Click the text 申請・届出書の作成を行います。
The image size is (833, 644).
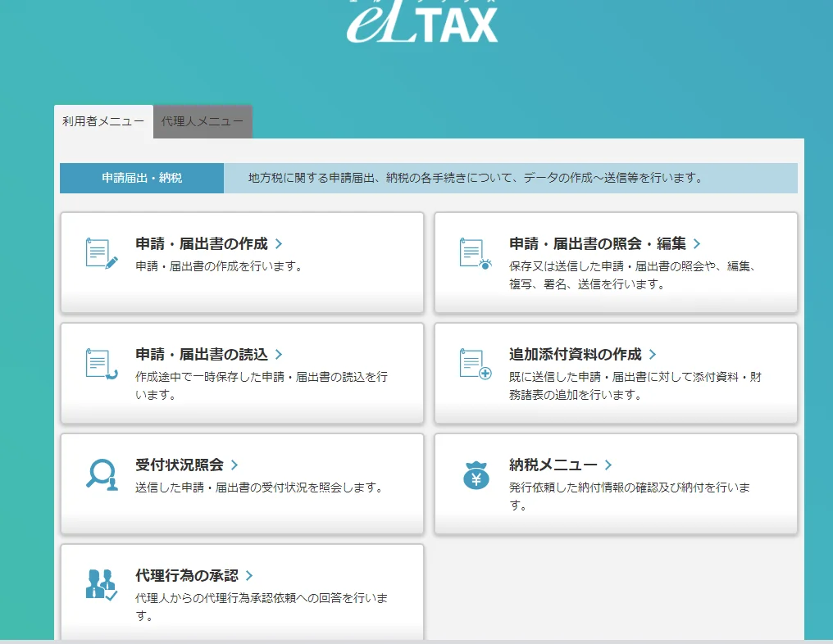219,266
